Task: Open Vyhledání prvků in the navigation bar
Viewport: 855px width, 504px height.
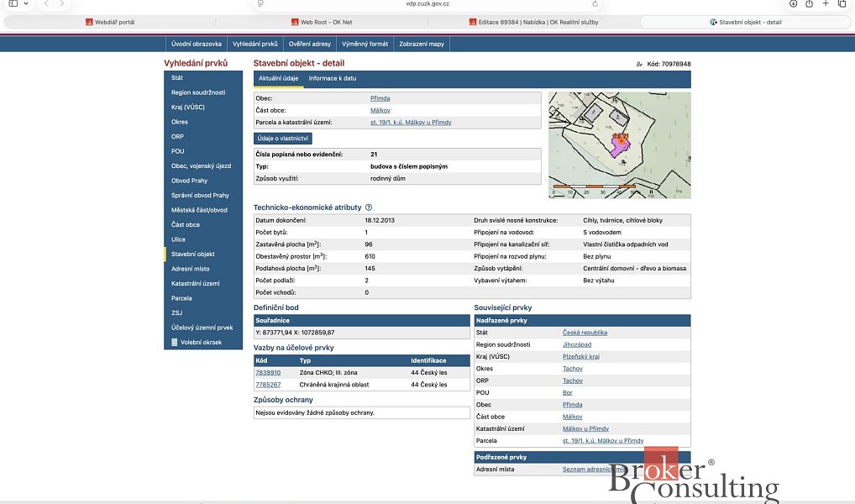Action: [255, 45]
